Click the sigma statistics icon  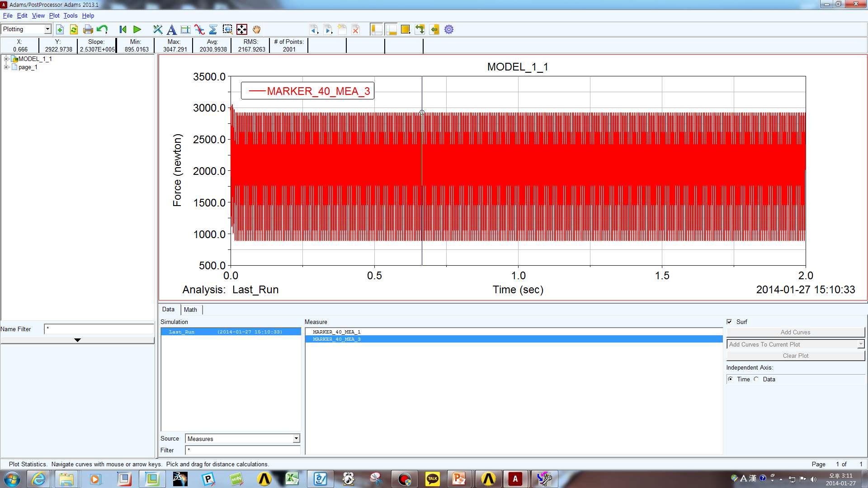click(213, 30)
